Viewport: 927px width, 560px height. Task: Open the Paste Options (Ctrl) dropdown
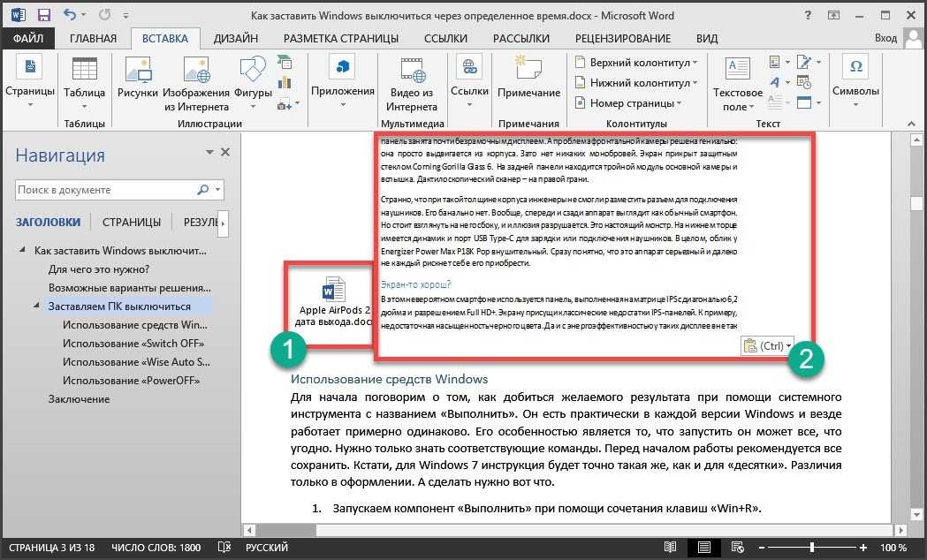pyautogui.click(x=767, y=346)
